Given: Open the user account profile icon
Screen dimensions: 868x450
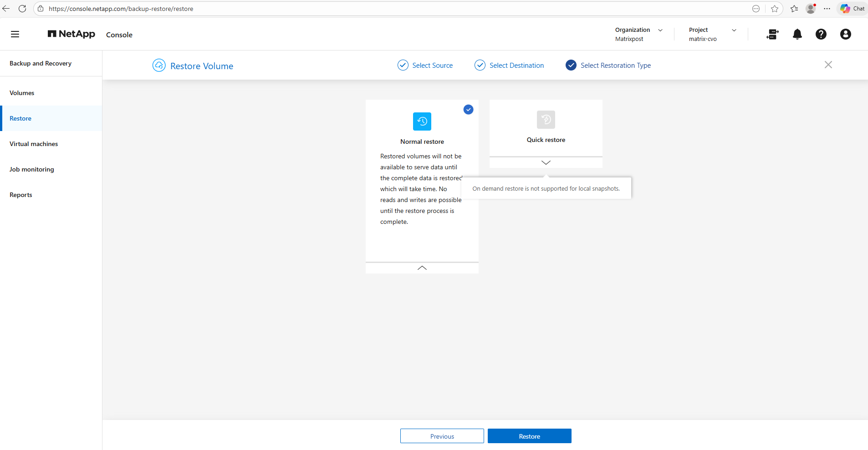Looking at the screenshot, I should (x=846, y=34).
